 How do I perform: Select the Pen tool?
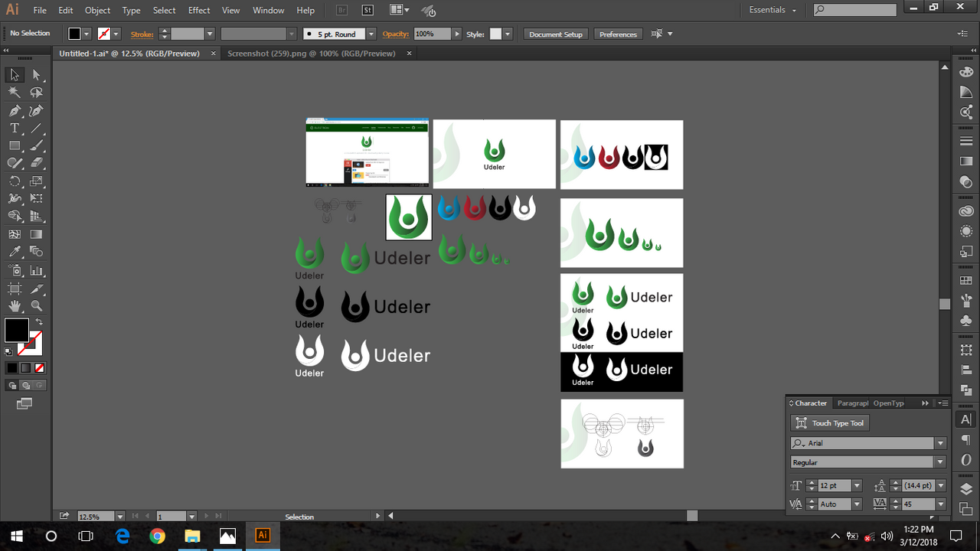click(15, 111)
